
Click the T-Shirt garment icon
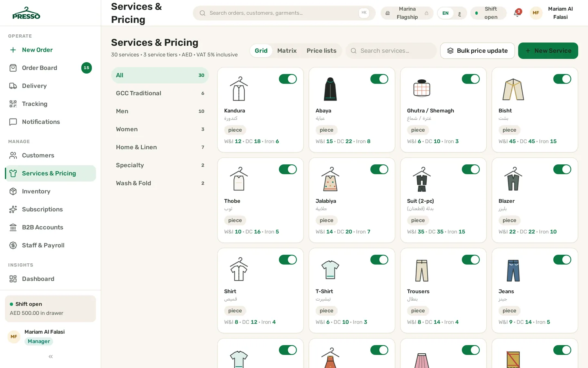[x=330, y=270]
